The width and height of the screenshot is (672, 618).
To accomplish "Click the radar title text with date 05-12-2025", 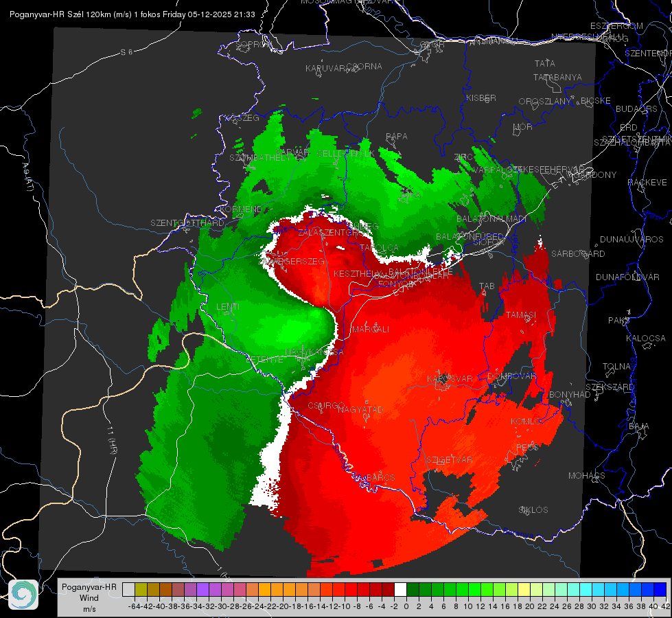I will (x=132, y=14).
